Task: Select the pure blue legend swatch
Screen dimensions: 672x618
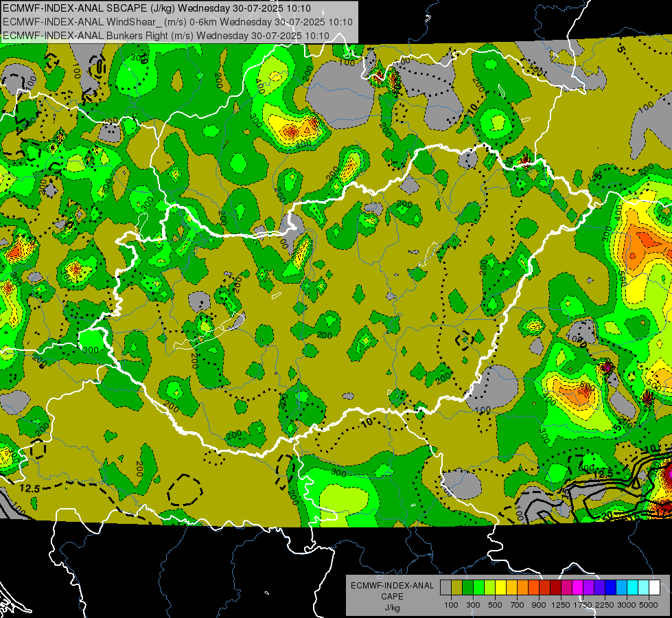Action: click(611, 588)
